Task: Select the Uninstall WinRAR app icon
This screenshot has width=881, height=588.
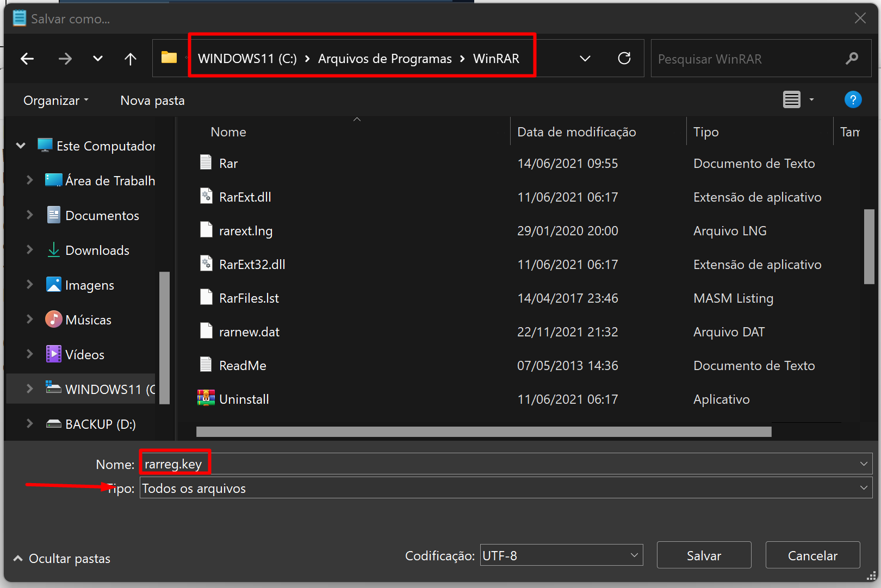Action: (206, 398)
